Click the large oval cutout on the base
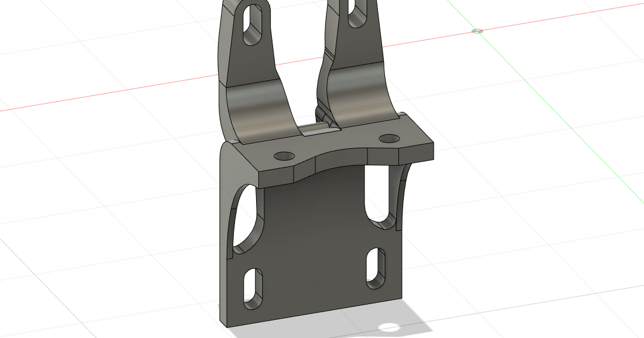 pyautogui.click(x=248, y=217)
